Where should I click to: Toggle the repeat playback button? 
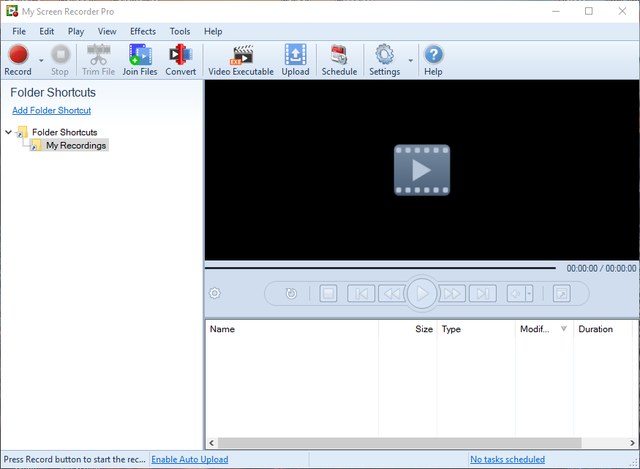click(x=291, y=293)
